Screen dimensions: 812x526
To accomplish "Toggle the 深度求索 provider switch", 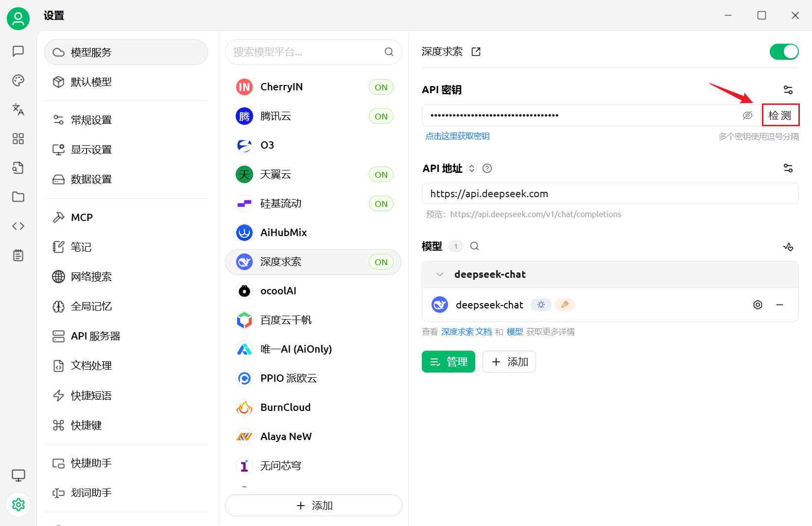I will click(784, 51).
